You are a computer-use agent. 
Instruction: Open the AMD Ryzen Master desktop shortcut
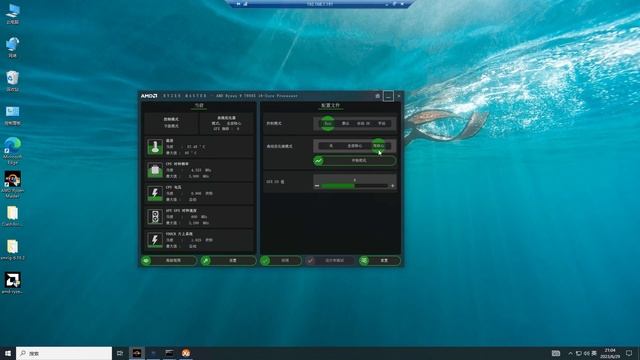point(13,184)
